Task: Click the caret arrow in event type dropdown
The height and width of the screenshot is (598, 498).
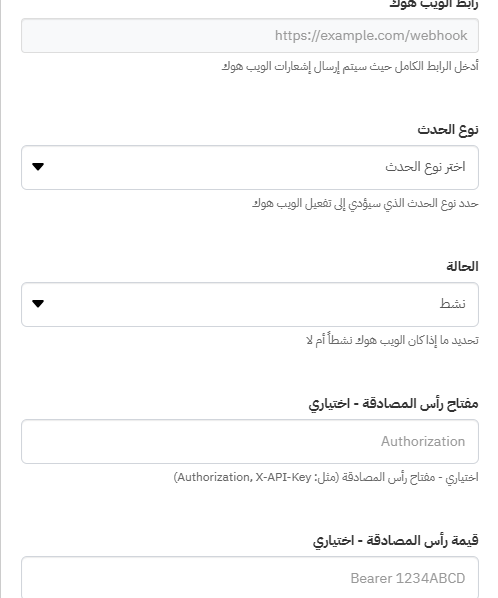Action: tap(38, 167)
